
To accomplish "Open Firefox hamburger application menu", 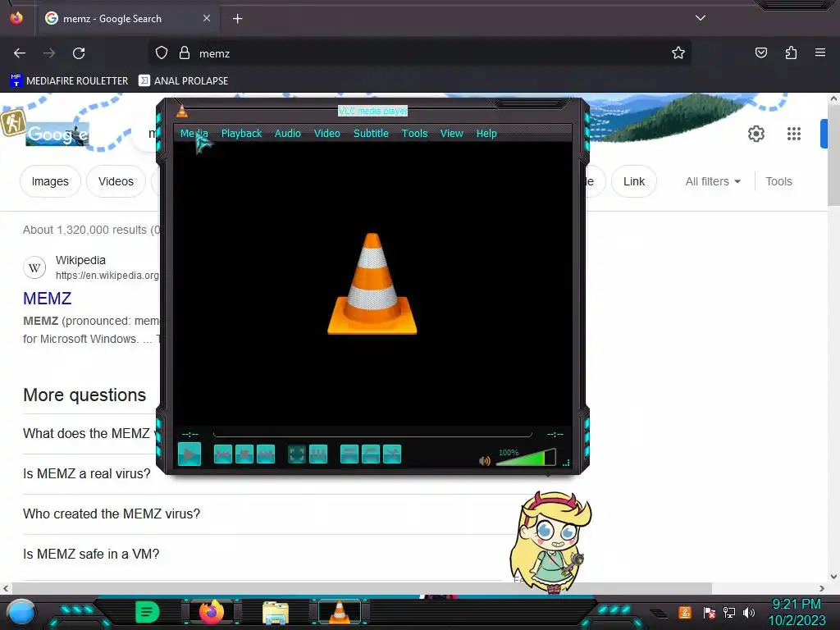I will tap(820, 53).
